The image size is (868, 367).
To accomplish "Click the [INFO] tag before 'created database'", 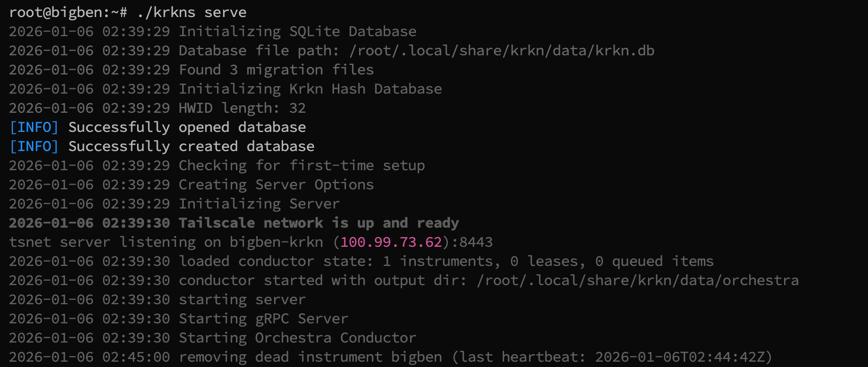I will tap(34, 146).
